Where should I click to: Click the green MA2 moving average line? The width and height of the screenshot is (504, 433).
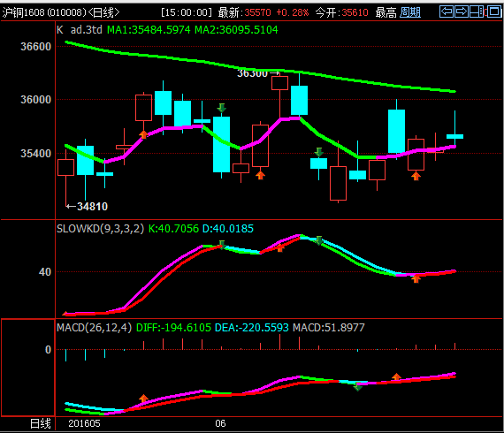225,65
